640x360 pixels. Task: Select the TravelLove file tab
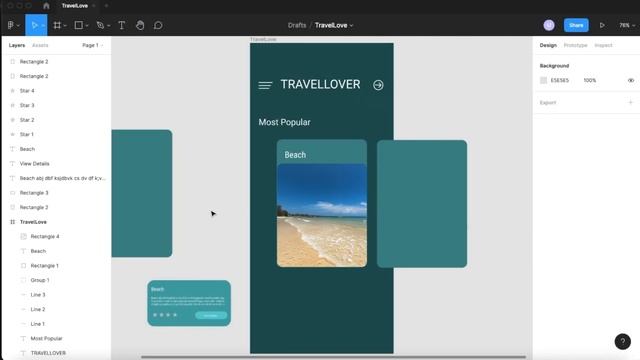pyautogui.click(x=75, y=6)
